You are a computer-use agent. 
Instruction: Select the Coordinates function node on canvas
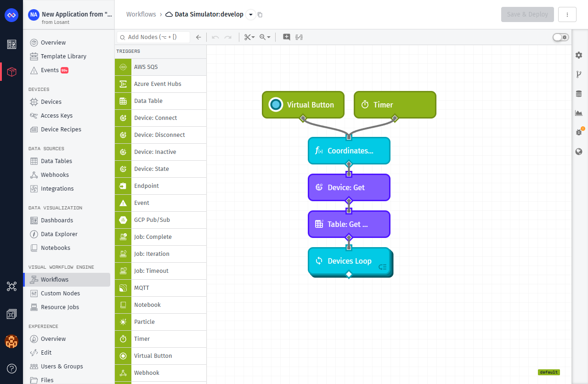coord(349,151)
